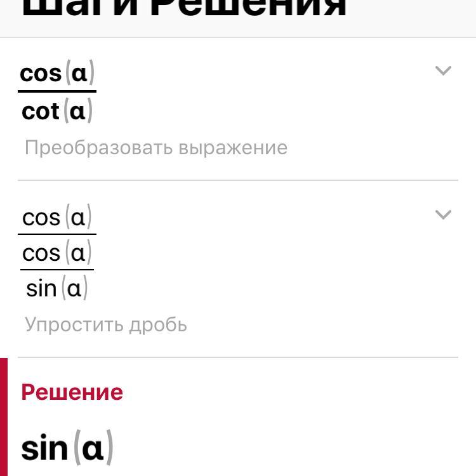Click the divider below the "Шаги Решения" header

(238, 37)
